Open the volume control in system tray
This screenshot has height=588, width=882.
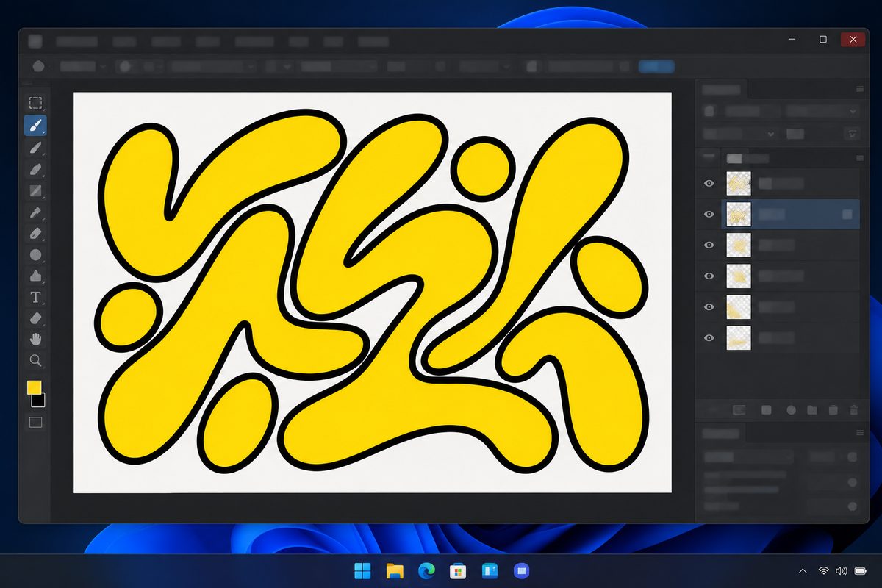(842, 571)
